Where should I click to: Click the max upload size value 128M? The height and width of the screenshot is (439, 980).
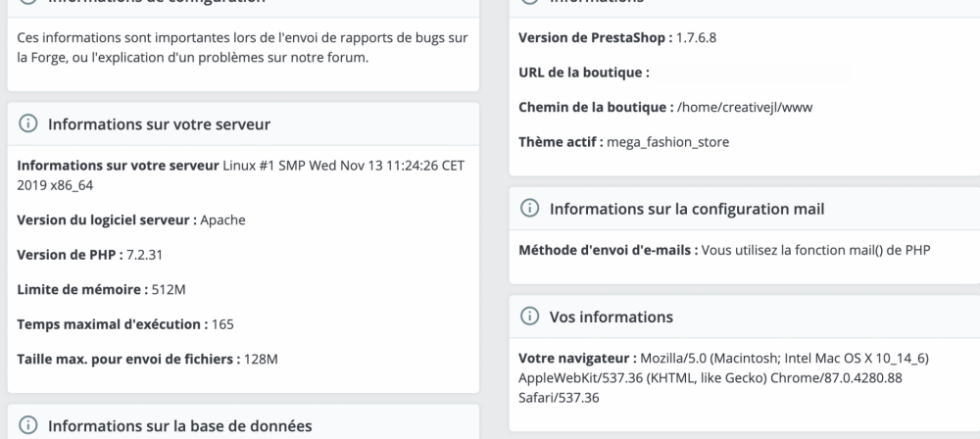(261, 359)
